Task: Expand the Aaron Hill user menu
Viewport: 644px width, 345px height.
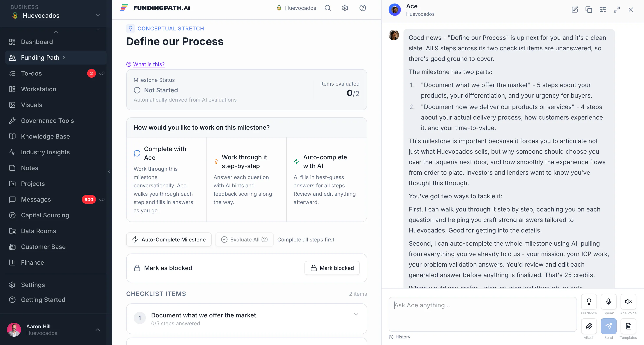Action: tap(98, 330)
